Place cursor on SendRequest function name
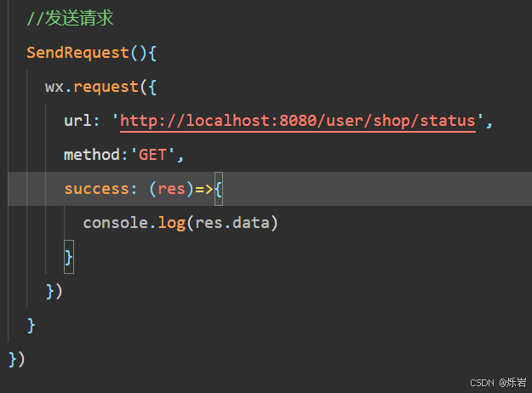The height and width of the screenshot is (393, 532). [77, 53]
